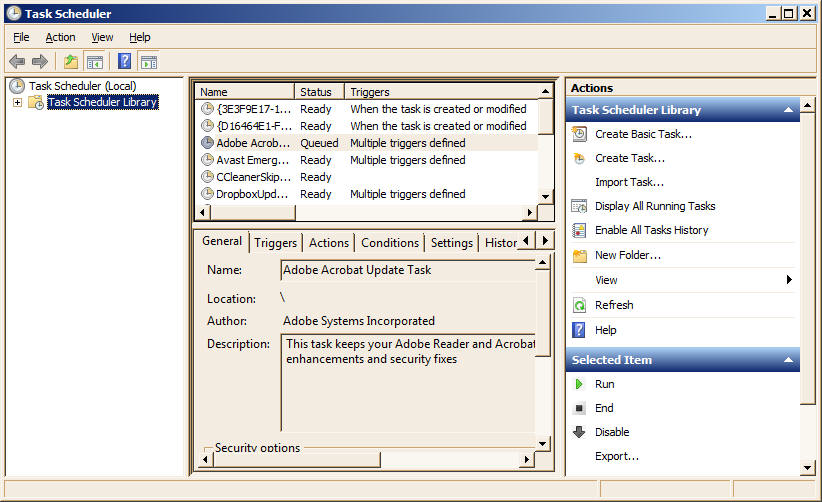Click clock icon of Adobe Acrob task
The height and width of the screenshot is (502, 822).
pyautogui.click(x=208, y=143)
